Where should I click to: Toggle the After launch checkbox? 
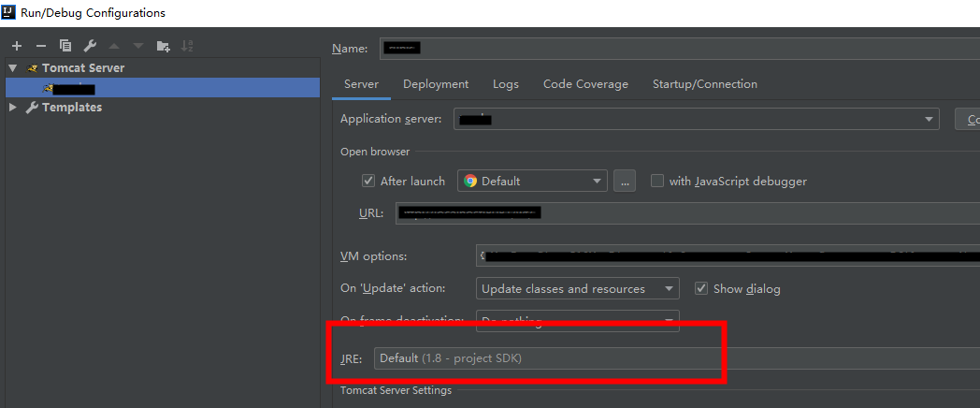click(368, 181)
